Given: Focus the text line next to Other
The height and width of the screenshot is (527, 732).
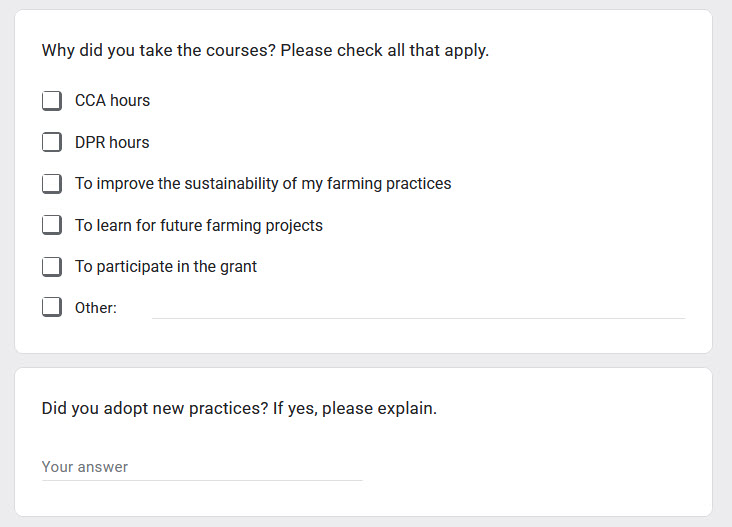Looking at the screenshot, I should point(418,309).
